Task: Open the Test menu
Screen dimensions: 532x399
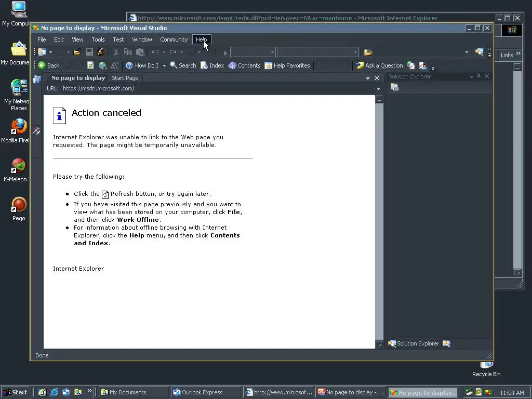Action: 118,39
